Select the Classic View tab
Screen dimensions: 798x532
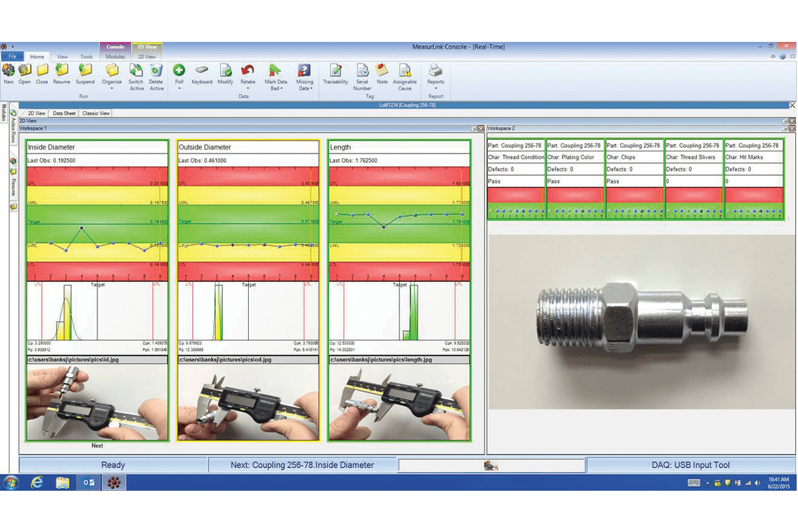tap(96, 114)
